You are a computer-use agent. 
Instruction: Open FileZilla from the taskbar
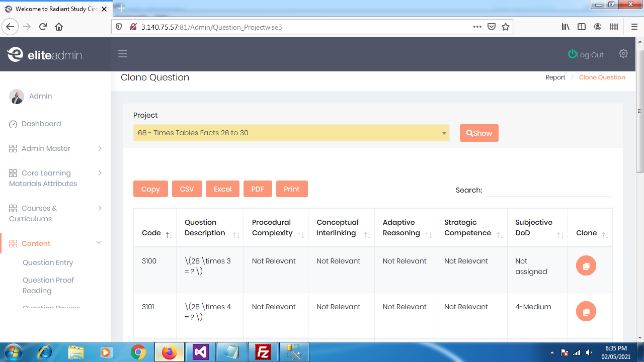(x=263, y=352)
